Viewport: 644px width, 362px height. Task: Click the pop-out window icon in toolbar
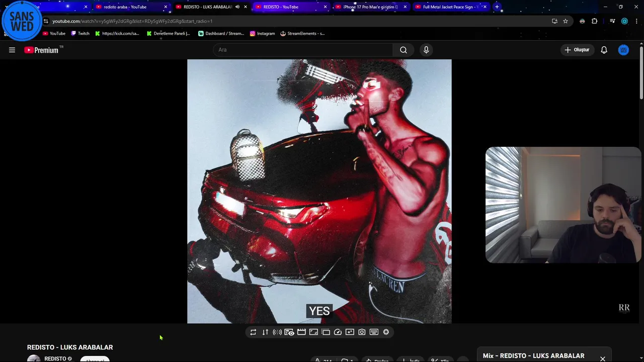click(326, 332)
